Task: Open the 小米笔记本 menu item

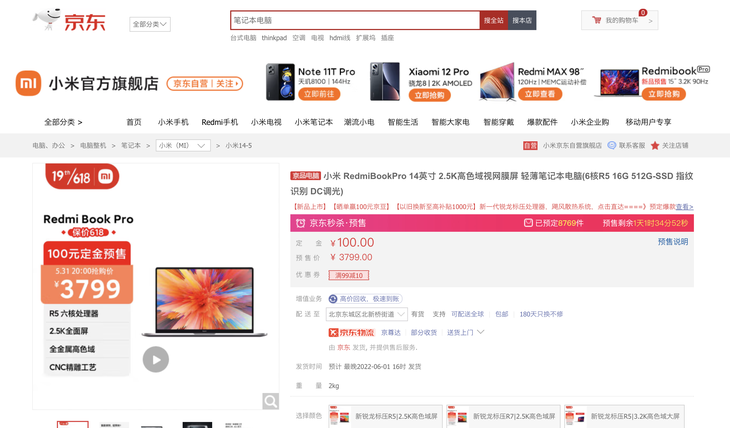Action: 314,122
